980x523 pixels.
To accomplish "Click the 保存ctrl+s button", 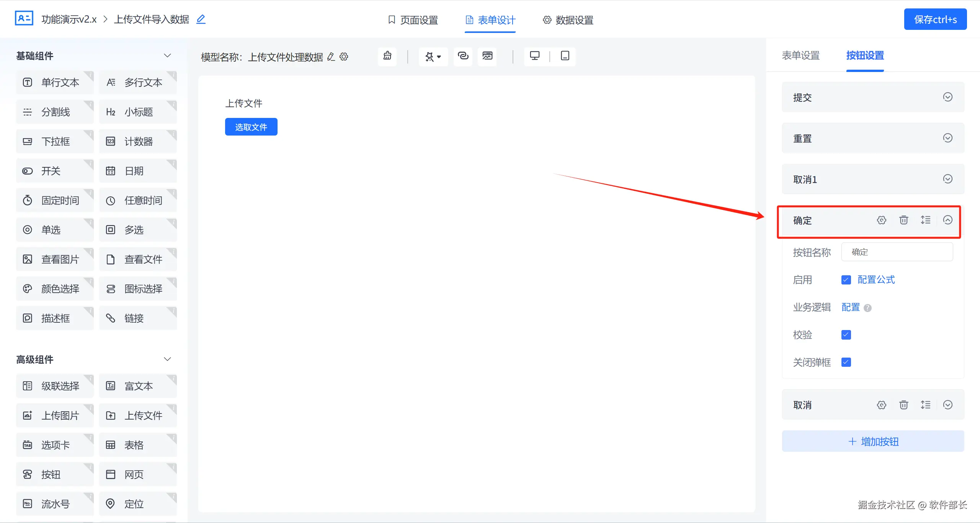I will click(935, 20).
